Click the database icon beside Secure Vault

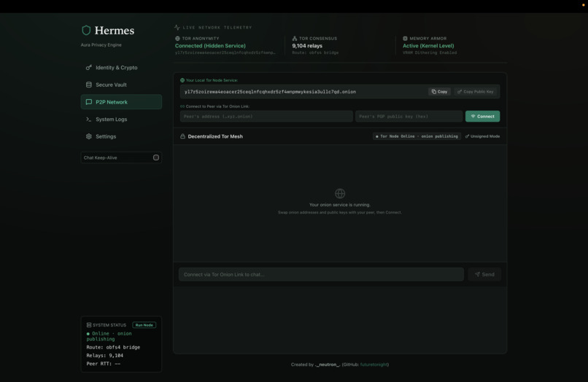click(x=89, y=85)
